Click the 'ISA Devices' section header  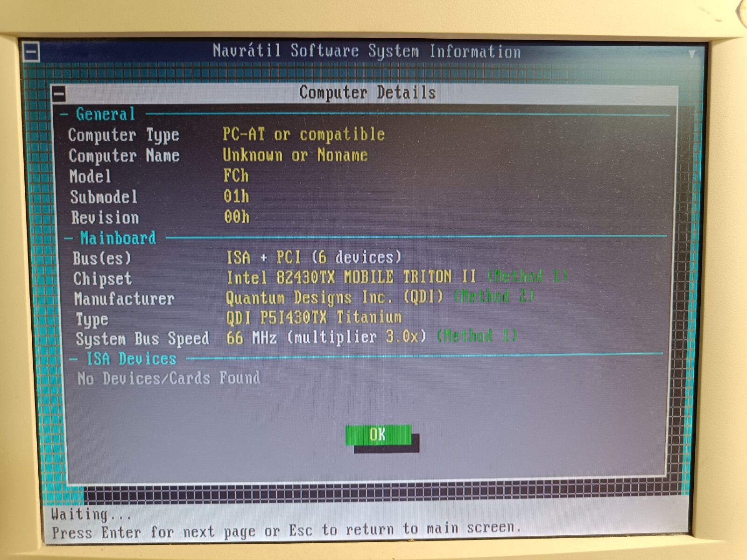pos(132,358)
